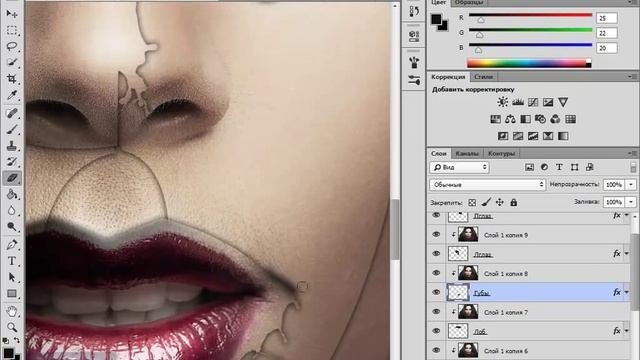Add a Gradient Map adjustment

pyautogui.click(x=563, y=136)
